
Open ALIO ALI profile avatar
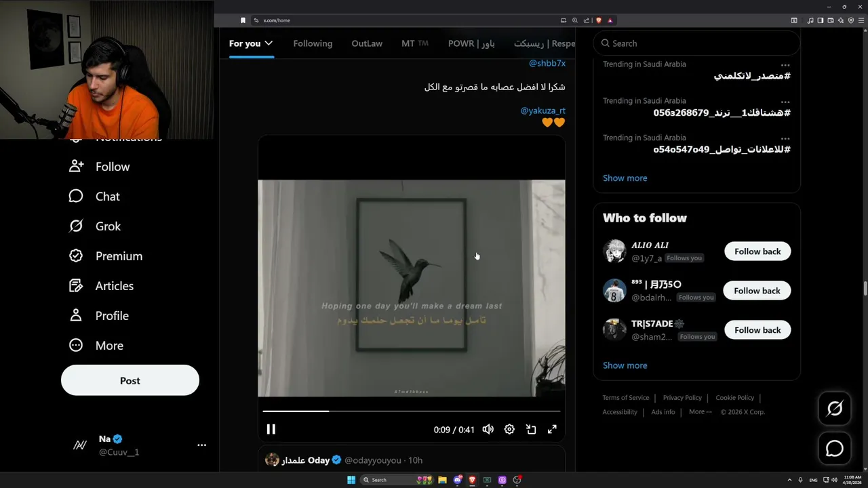[x=614, y=251]
